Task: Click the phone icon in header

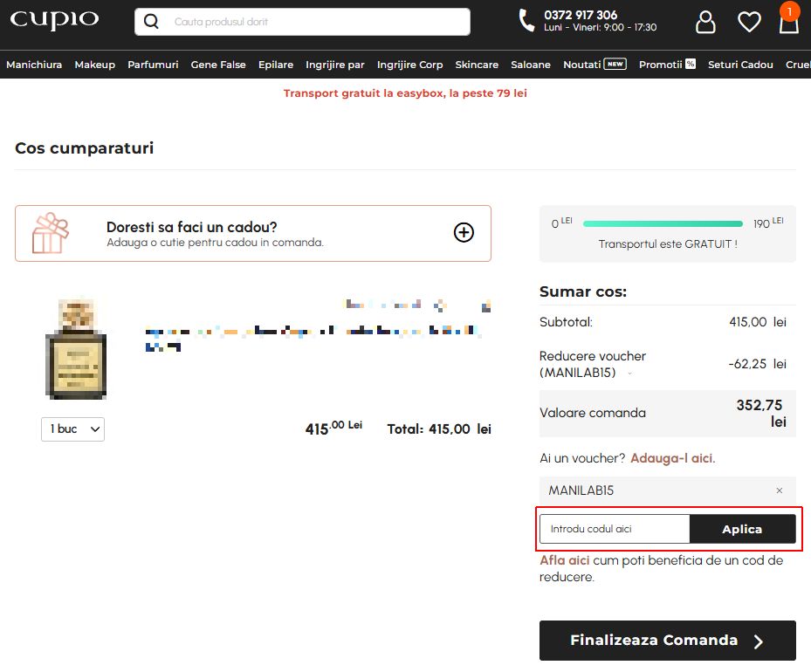Action: click(x=526, y=21)
